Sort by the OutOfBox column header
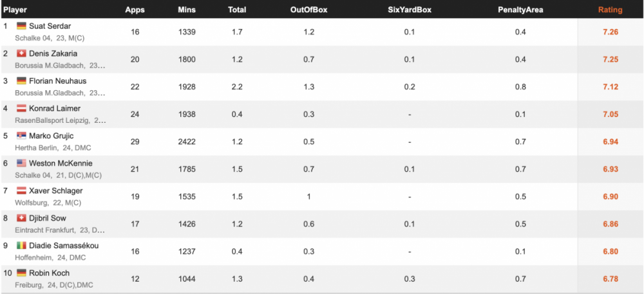 click(x=308, y=10)
